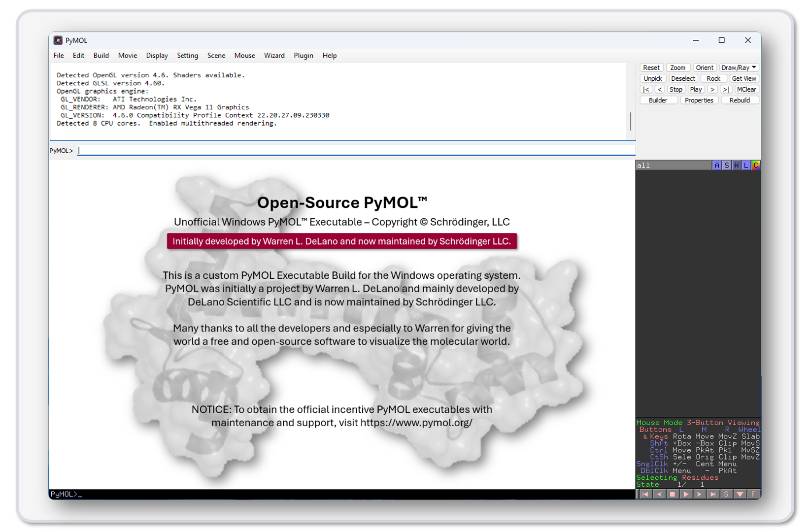811x532 pixels.
Task: Click the triangle play icon in bottom bar
Action: click(x=686, y=494)
